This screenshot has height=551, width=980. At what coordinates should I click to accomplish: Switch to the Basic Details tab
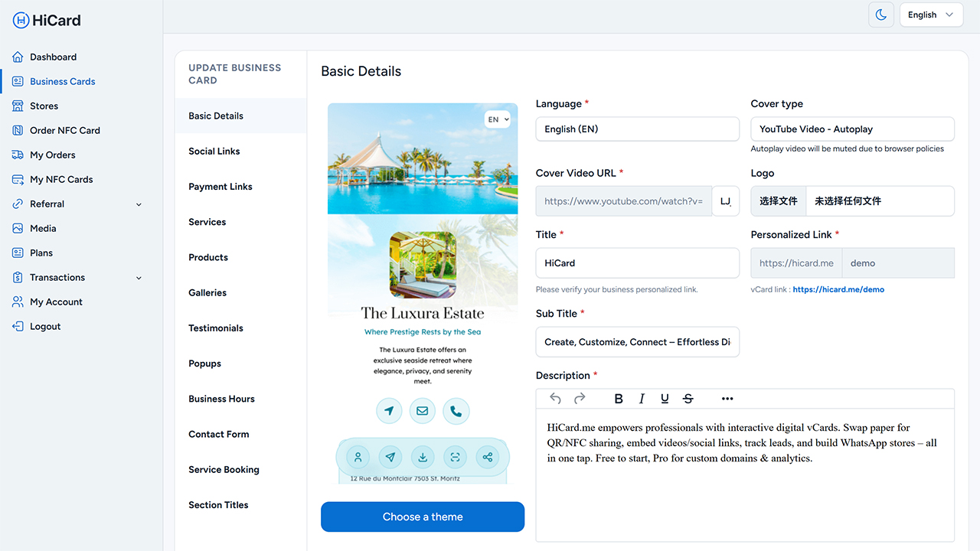coord(240,116)
